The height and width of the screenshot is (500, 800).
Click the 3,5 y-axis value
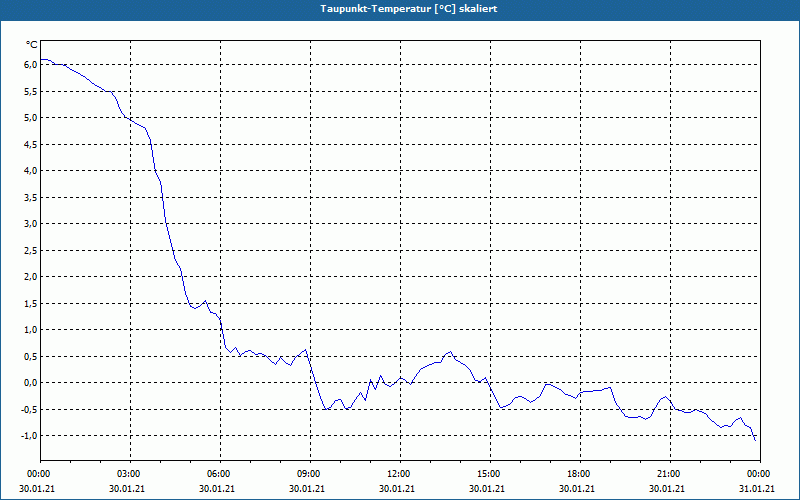click(x=30, y=197)
